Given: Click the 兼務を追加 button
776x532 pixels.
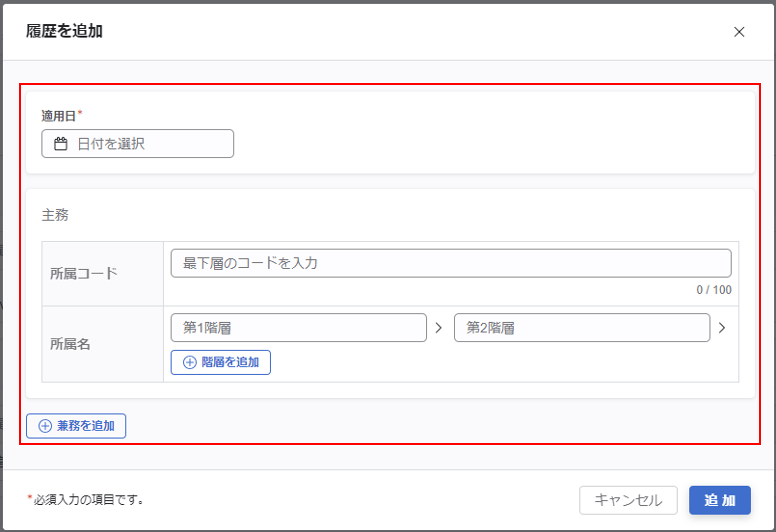Looking at the screenshot, I should point(76,426).
